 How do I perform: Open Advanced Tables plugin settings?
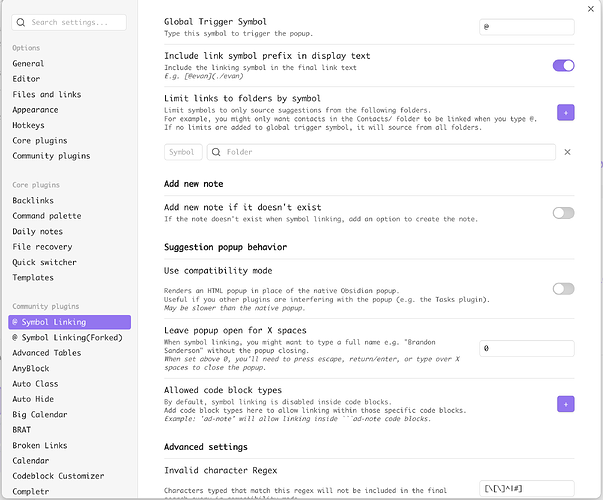(49, 352)
